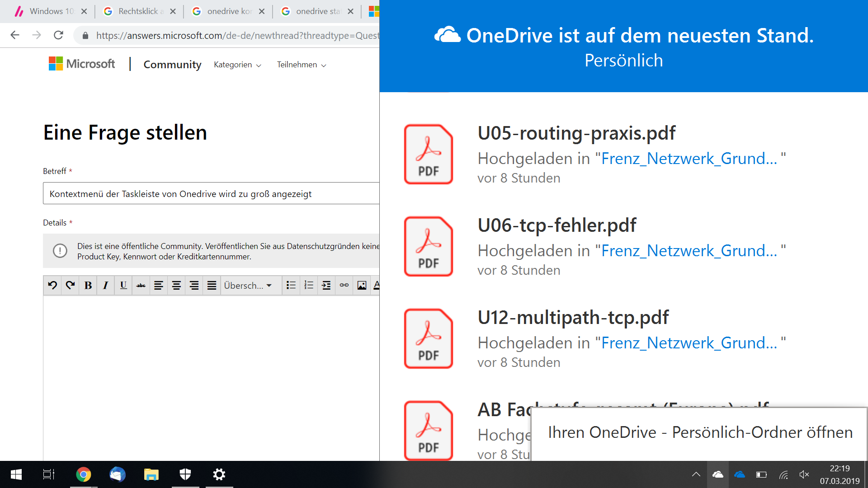The height and width of the screenshot is (488, 868).
Task: Toggle italic formatting in editor
Action: 105,286
